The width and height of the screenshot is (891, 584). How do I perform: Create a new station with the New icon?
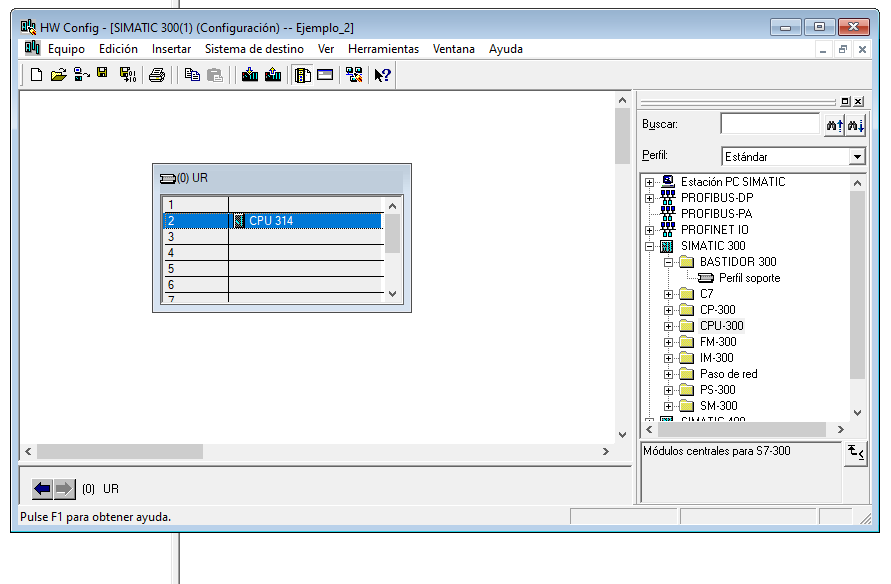click(36, 74)
